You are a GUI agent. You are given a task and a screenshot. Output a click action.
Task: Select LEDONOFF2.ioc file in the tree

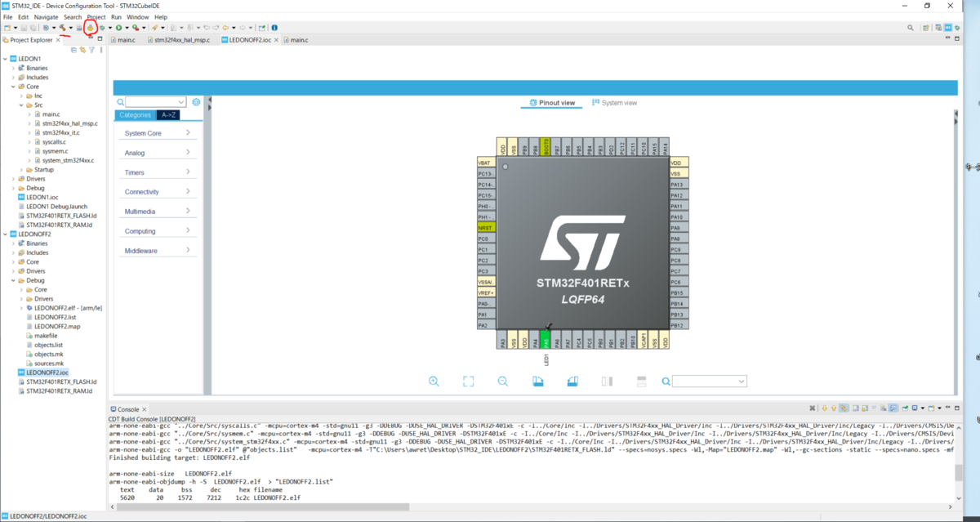47,373
